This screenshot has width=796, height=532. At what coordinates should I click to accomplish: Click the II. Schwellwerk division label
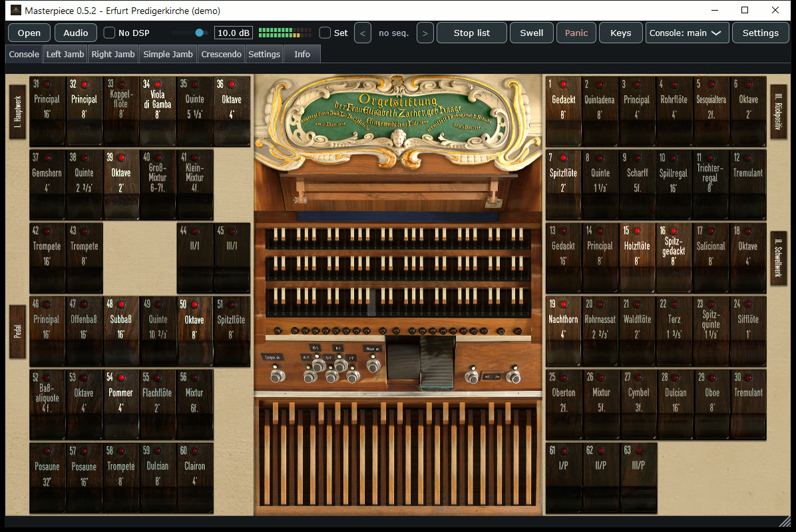pyautogui.click(x=778, y=257)
